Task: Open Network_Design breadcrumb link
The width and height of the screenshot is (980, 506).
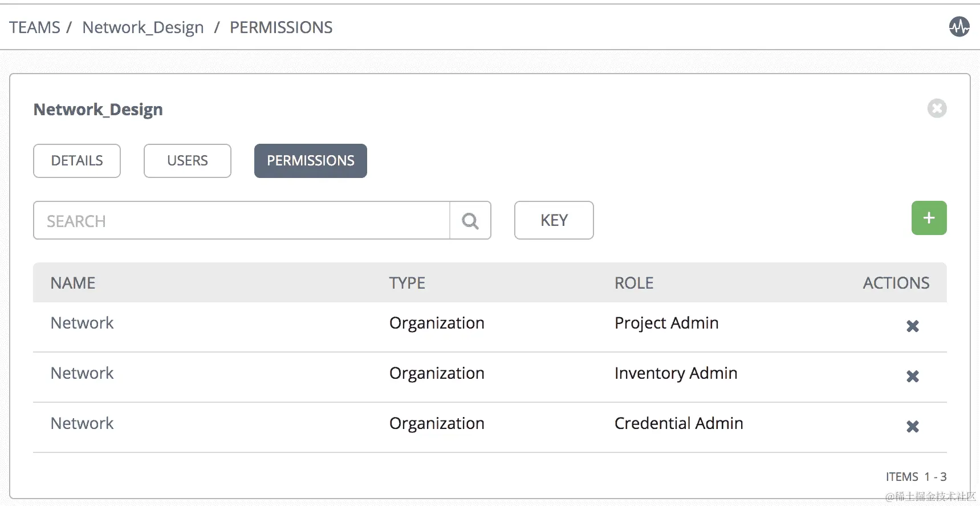Action: pyautogui.click(x=143, y=27)
